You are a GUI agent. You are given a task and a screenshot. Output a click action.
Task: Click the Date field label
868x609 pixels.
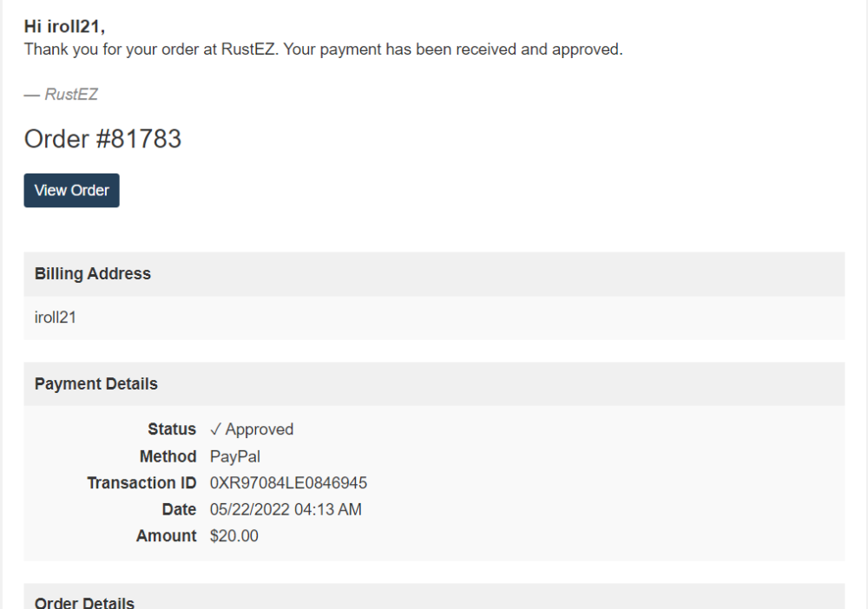179,509
